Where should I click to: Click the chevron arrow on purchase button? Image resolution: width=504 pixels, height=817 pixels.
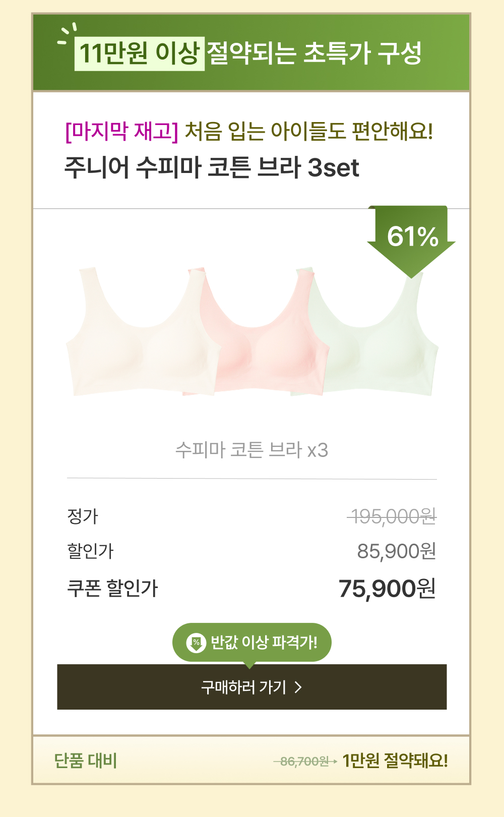tap(298, 687)
